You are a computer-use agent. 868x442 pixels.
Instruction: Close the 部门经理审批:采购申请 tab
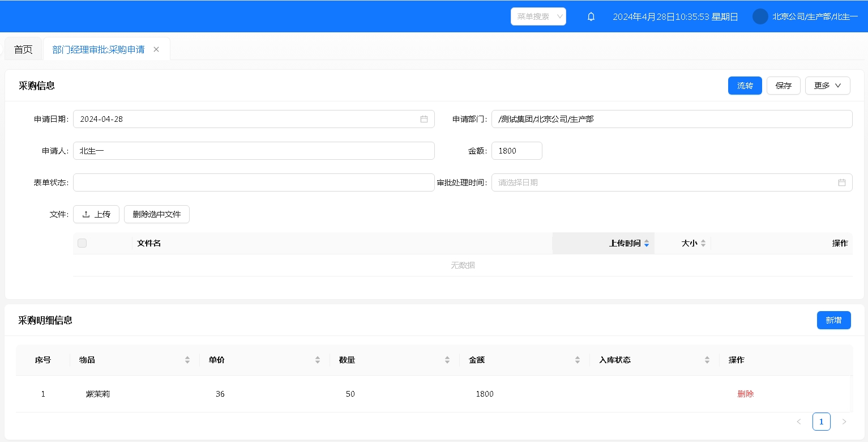[x=156, y=49]
